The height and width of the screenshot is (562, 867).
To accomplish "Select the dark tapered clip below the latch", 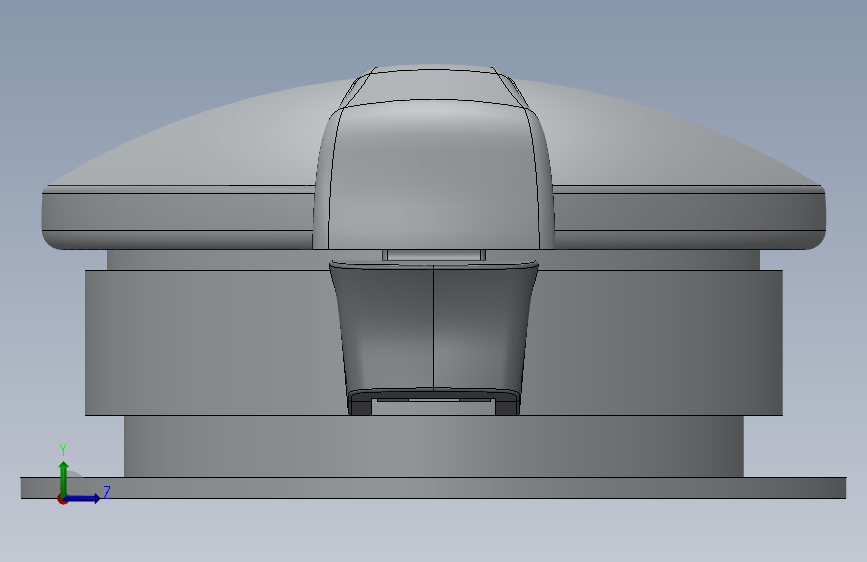I will pos(434,337).
